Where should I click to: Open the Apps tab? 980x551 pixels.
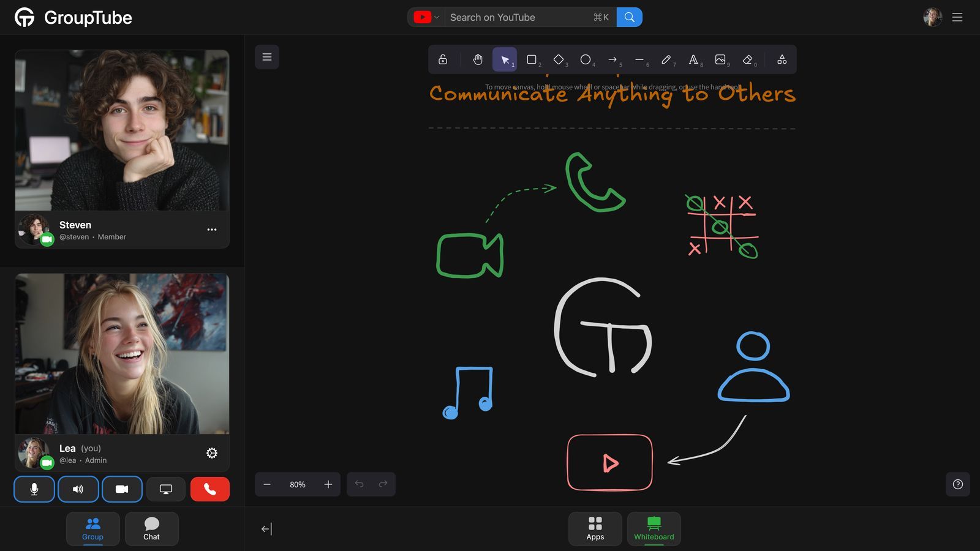click(595, 528)
